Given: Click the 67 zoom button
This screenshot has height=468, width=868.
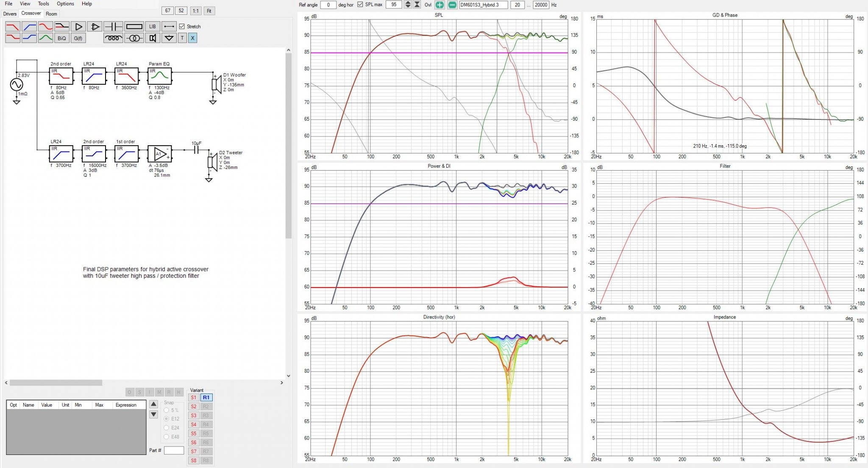Looking at the screenshot, I should pyautogui.click(x=168, y=11).
